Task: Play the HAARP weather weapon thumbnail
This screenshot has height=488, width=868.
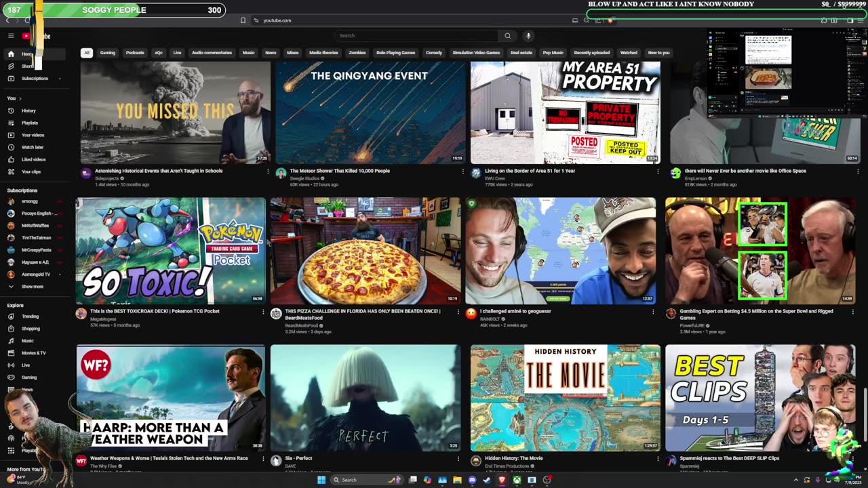Action: [171, 398]
